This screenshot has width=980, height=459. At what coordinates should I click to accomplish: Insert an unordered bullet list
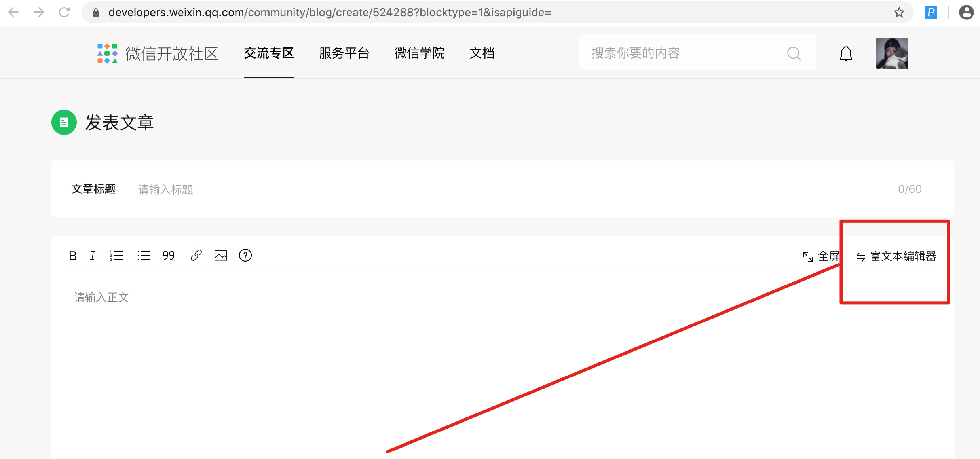click(x=144, y=256)
